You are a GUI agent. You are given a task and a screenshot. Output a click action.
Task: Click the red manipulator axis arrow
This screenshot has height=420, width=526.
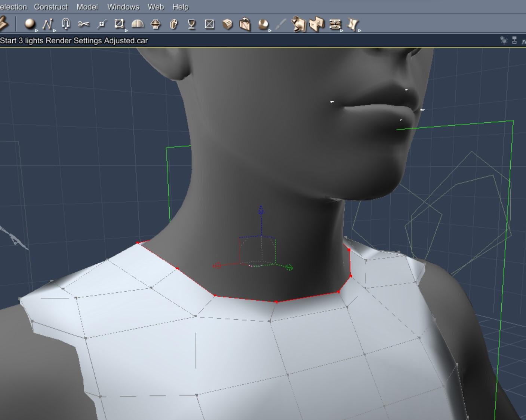point(217,266)
